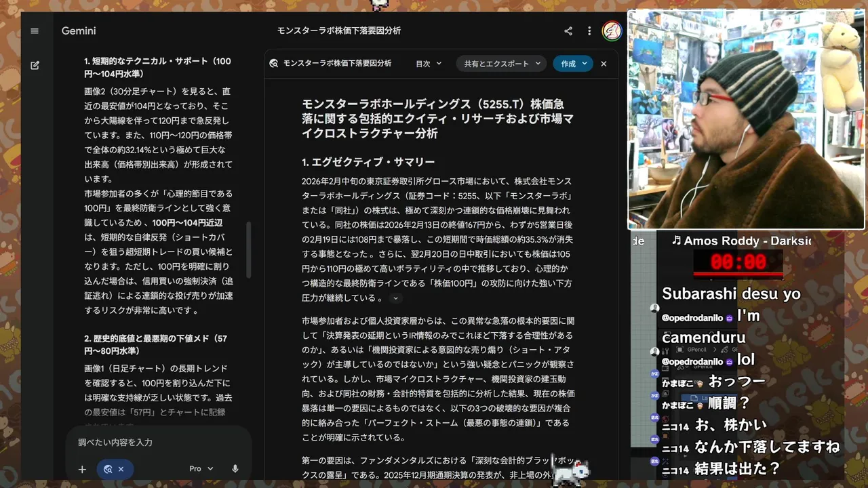Viewport: 868px width, 488px height.
Task: Click the report panel title モンスターラボ株価下落要因分析
Action: tap(337, 64)
